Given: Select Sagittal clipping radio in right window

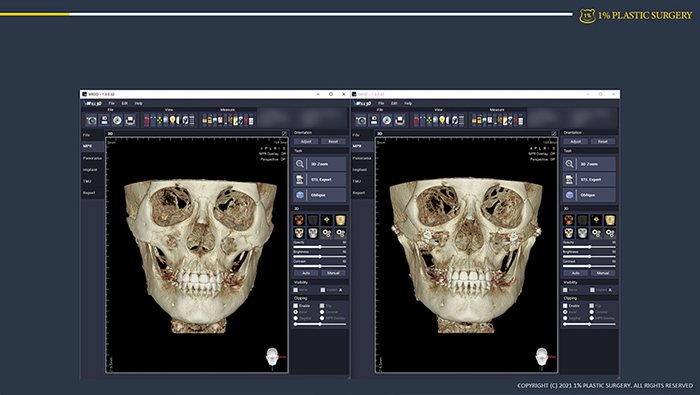Looking at the screenshot, I should pos(565,318).
